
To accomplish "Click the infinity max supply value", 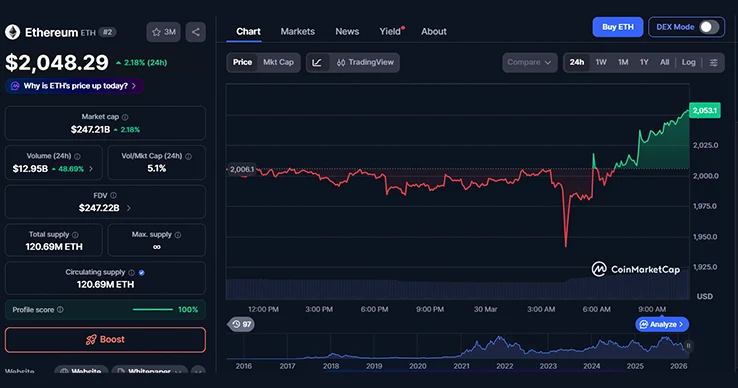I will tap(157, 247).
